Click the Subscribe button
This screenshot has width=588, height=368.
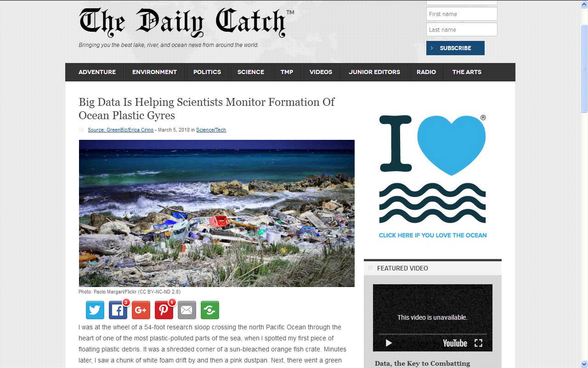[x=455, y=48]
